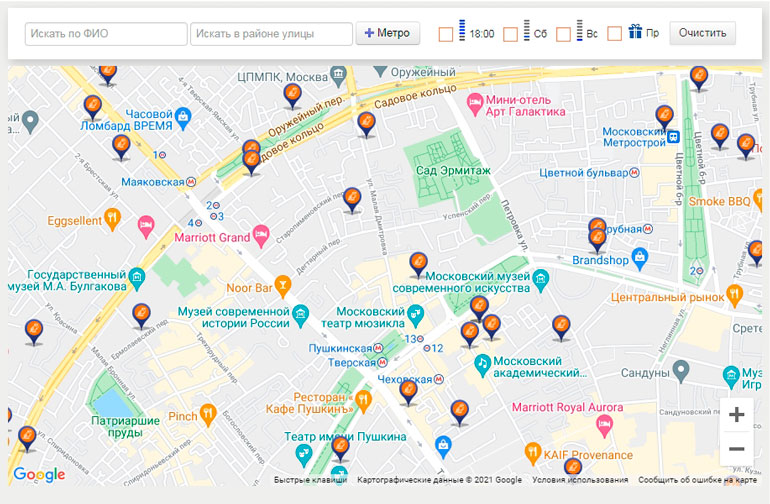Check the Пр gift filter checkbox
Screen dimensions: 770x504
[x=614, y=34]
